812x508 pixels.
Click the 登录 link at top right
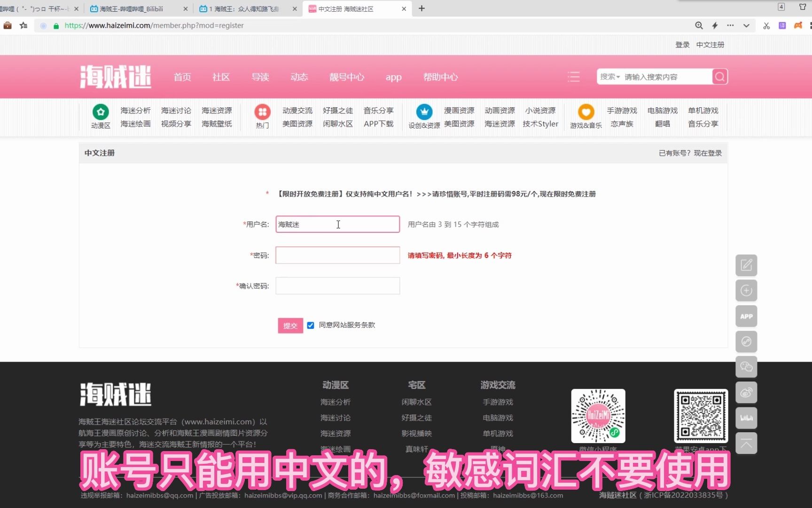(682, 45)
